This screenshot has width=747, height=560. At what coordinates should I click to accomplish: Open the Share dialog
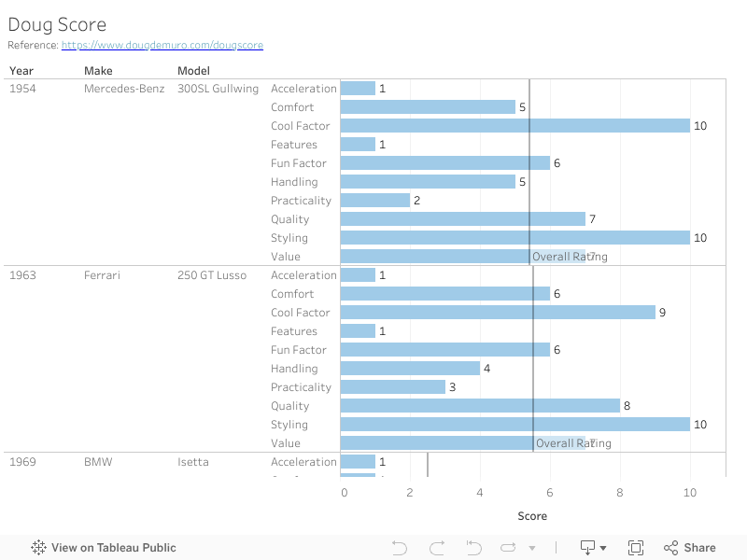[689, 548]
